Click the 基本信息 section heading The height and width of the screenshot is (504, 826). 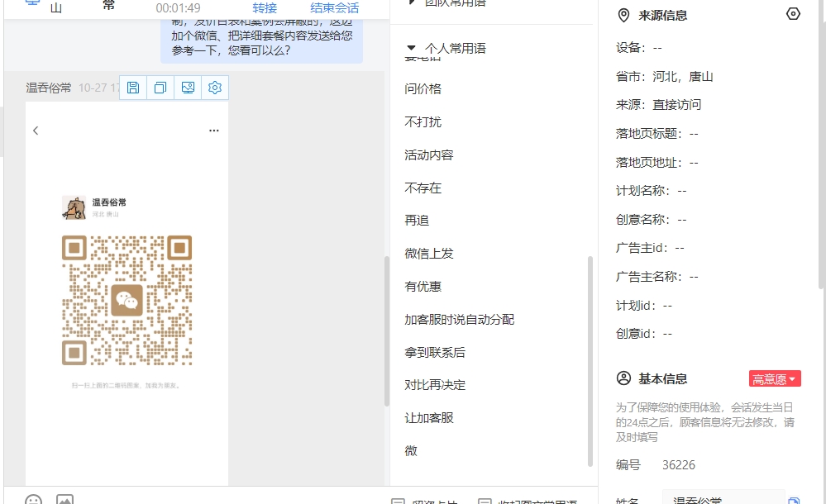coord(662,378)
